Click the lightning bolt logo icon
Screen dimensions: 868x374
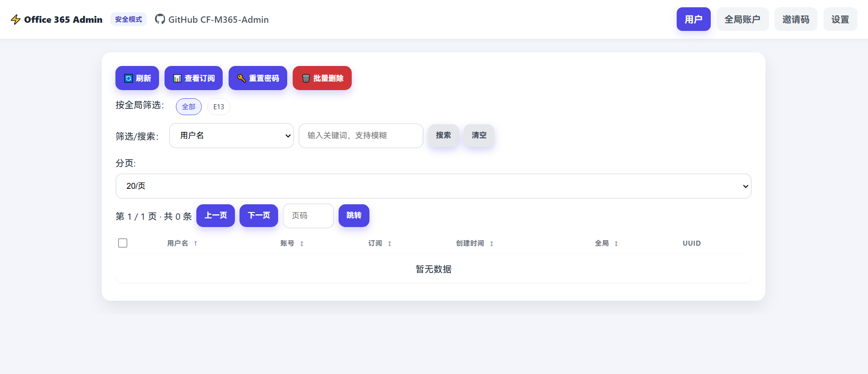pyautogui.click(x=15, y=20)
